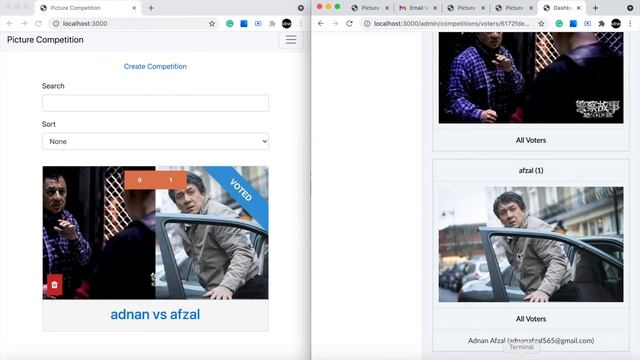Click the orange vote count button showing 0
640x360 pixels.
click(x=140, y=180)
